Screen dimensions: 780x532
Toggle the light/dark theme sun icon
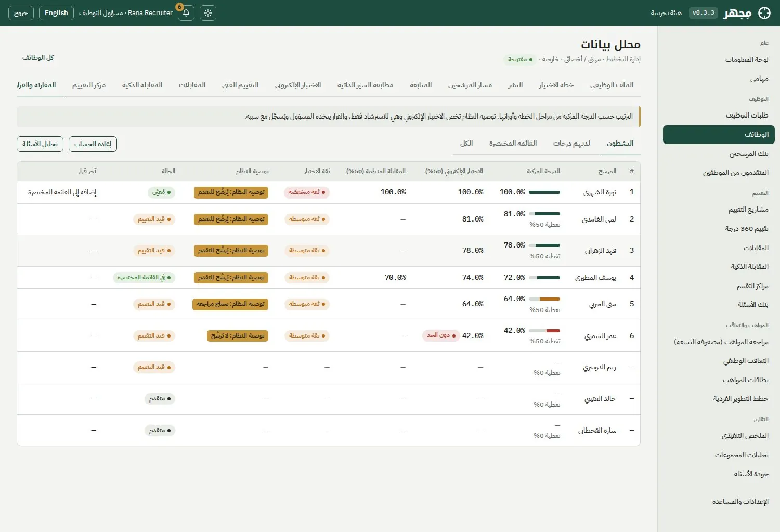pyautogui.click(x=208, y=13)
